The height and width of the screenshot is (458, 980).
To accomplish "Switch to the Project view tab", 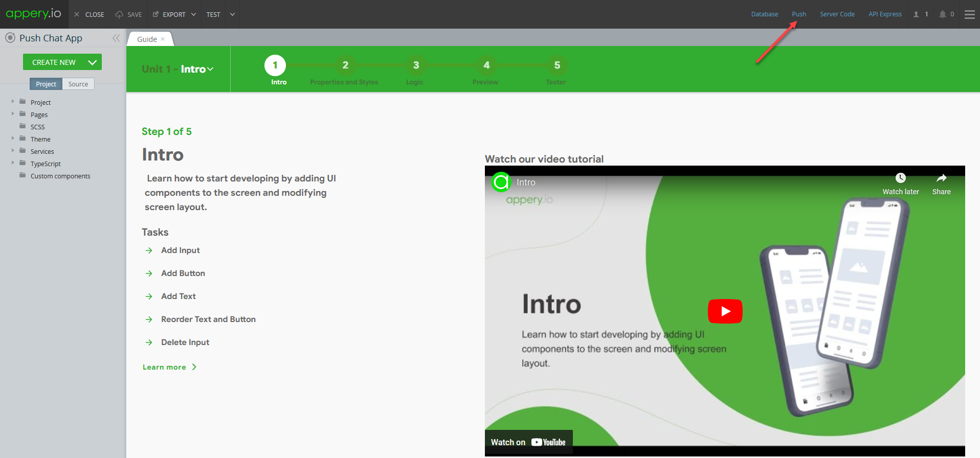I will click(46, 84).
